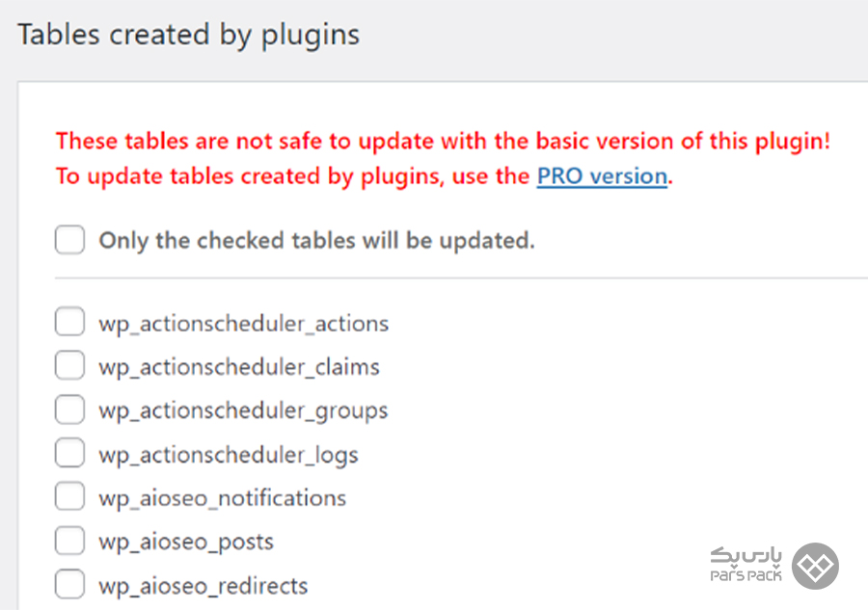Click the wp_aioseo_redirects label text
The height and width of the screenshot is (610, 868).
203,586
